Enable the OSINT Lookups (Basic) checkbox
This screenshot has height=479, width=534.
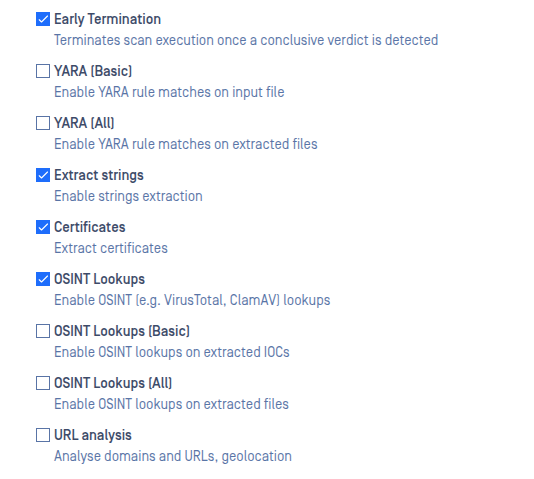click(43, 331)
